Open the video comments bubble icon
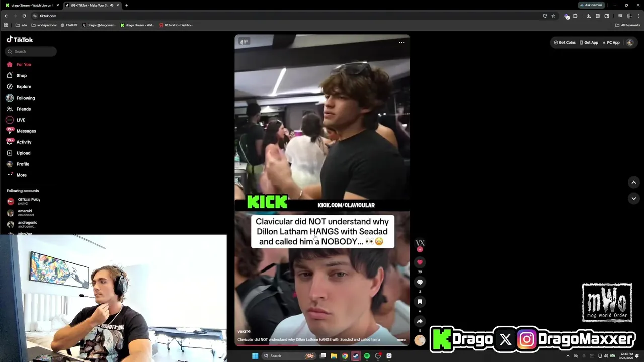Screen dimensions: 644x362 [x=420, y=282]
